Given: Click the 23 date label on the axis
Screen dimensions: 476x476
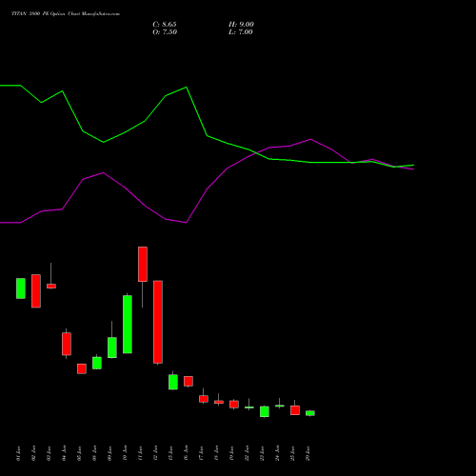Looking at the screenshot, I should coord(263,453).
